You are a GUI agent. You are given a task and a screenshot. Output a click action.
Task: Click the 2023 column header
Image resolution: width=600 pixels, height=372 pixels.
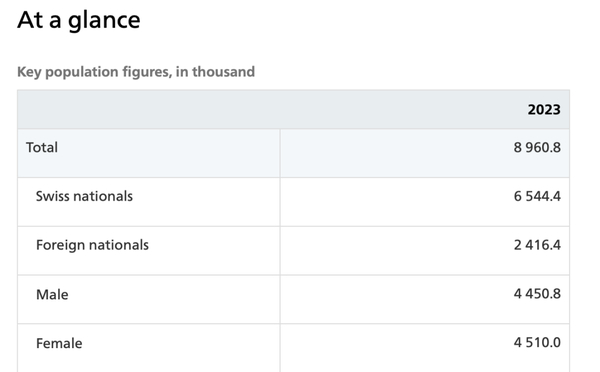click(x=544, y=110)
